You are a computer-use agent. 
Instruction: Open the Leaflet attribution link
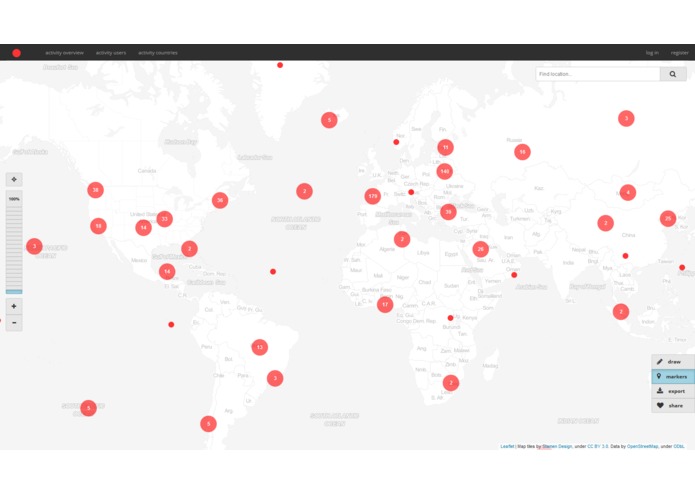(507, 446)
